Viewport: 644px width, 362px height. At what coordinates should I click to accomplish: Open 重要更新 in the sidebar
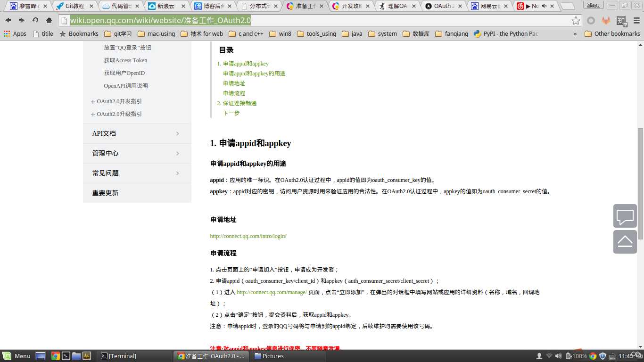(x=137, y=193)
